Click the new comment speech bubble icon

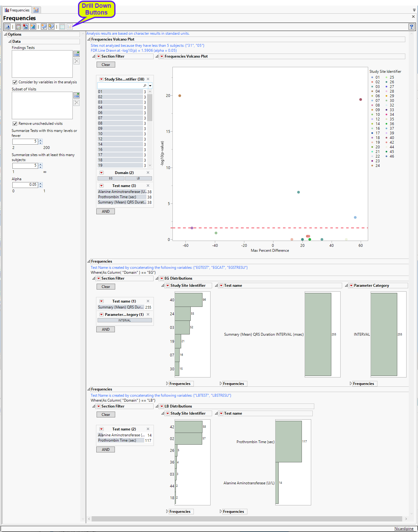pyautogui.click(x=44, y=27)
